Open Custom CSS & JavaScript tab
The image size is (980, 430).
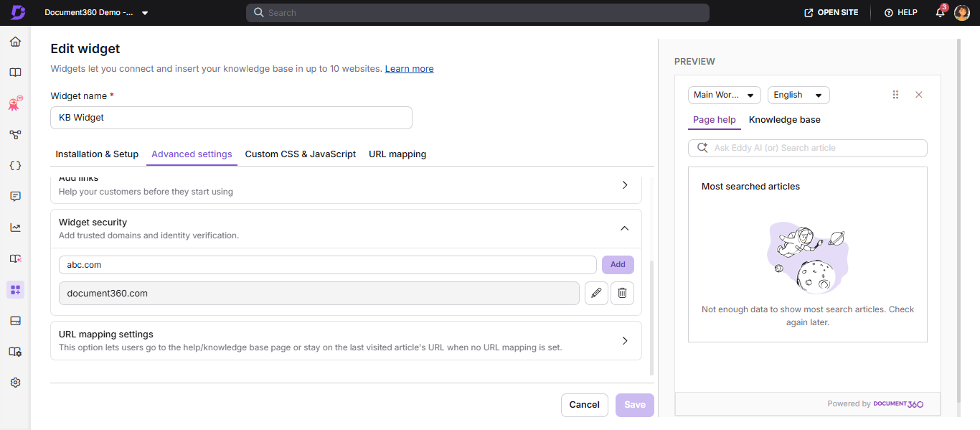click(x=301, y=154)
